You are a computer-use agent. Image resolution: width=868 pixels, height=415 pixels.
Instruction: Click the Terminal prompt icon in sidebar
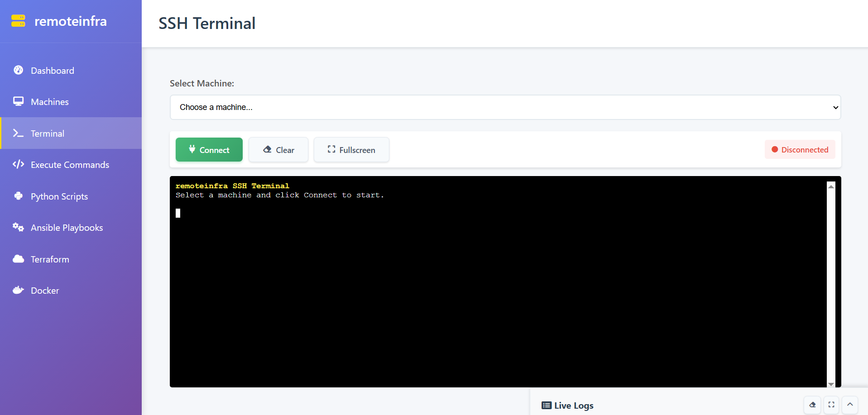[x=18, y=133]
